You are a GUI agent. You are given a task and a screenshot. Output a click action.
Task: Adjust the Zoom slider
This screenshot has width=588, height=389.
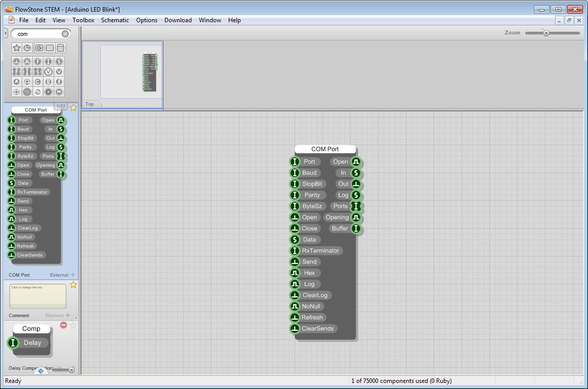[547, 32]
